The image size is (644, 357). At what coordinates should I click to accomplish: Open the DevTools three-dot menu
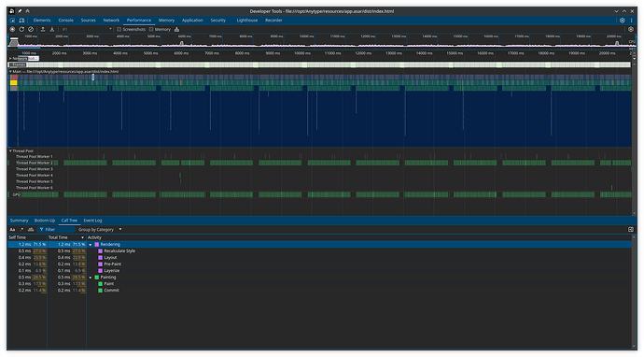point(631,21)
